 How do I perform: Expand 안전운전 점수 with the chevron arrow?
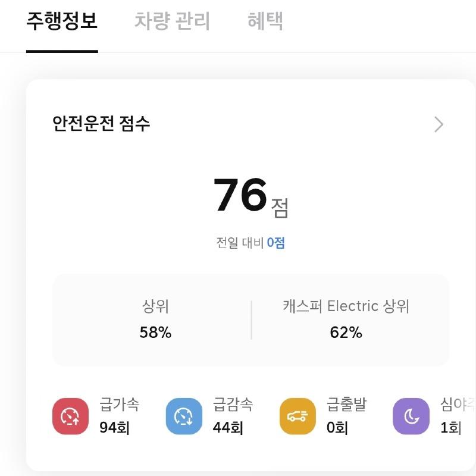pos(439,124)
